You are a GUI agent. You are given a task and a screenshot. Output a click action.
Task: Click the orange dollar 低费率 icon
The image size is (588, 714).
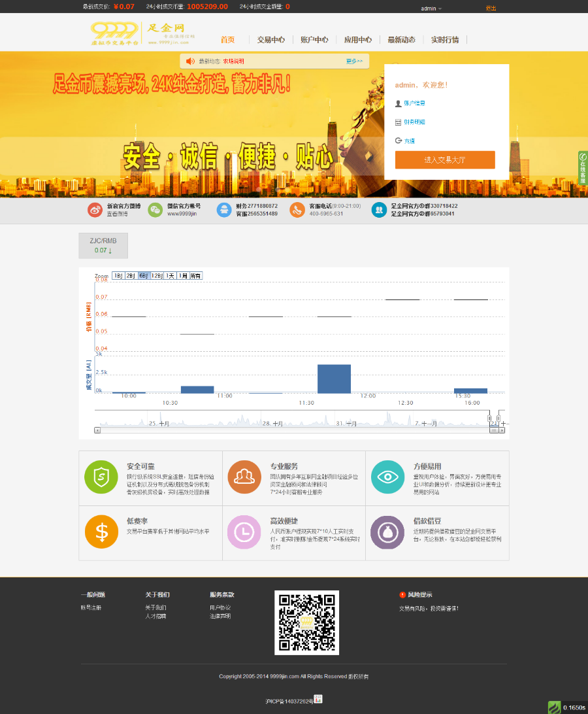pyautogui.click(x=101, y=532)
